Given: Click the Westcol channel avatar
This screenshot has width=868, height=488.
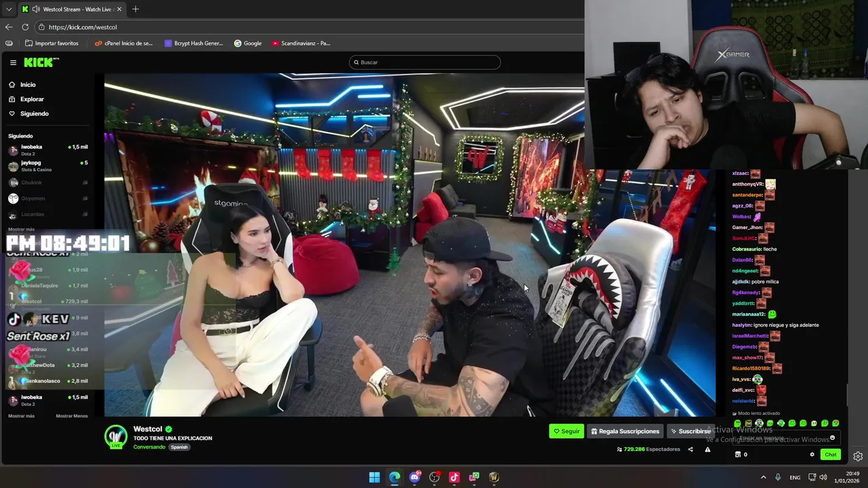Looking at the screenshot, I should click(x=115, y=436).
